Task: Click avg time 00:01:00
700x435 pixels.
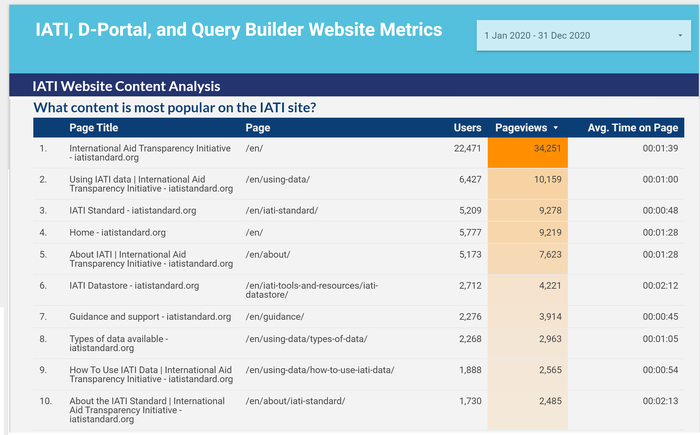Action: (660, 180)
